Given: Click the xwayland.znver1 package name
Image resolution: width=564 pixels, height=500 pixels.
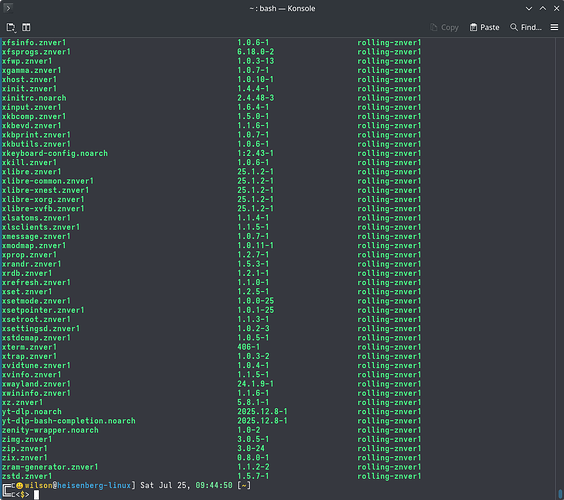Looking at the screenshot, I should [36, 384].
